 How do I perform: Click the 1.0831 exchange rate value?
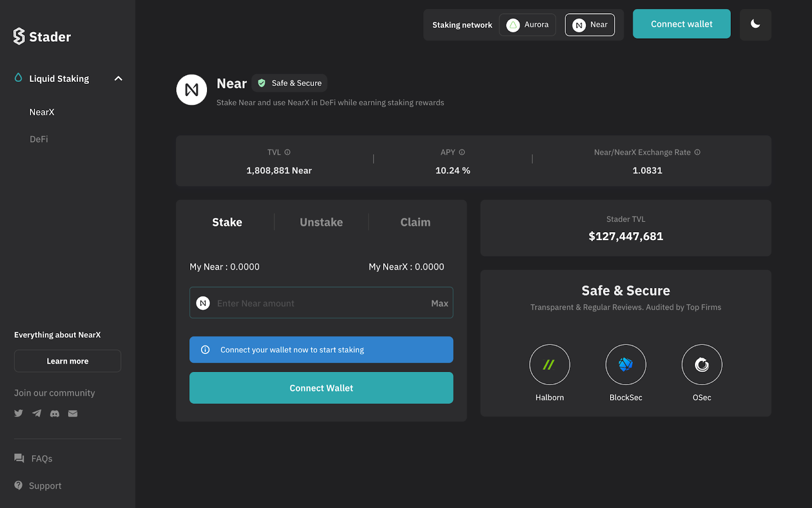[647, 171]
